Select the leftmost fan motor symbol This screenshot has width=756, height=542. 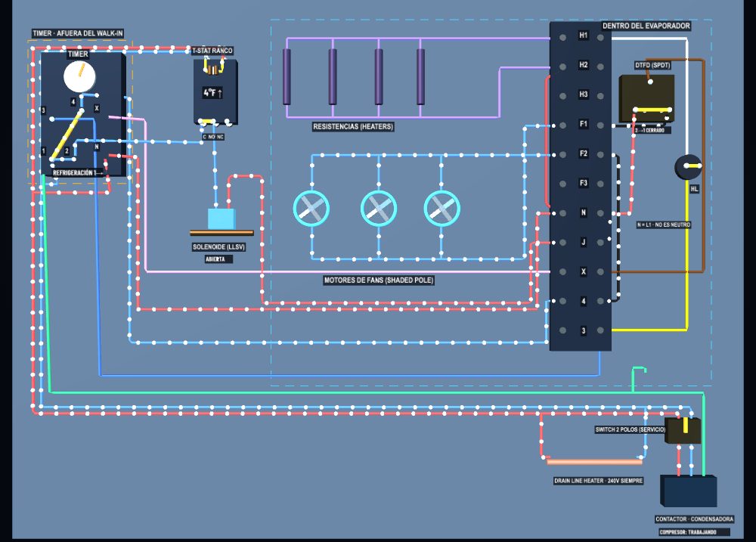tap(311, 209)
